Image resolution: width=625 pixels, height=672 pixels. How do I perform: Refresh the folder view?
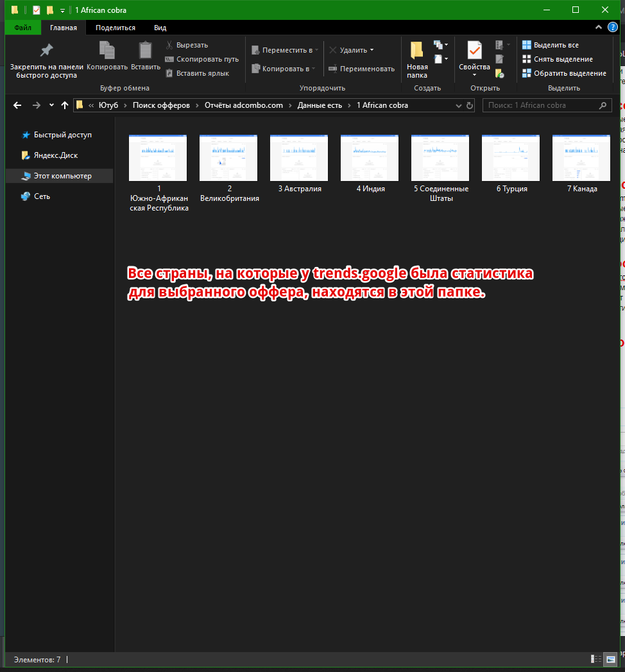pyautogui.click(x=470, y=105)
